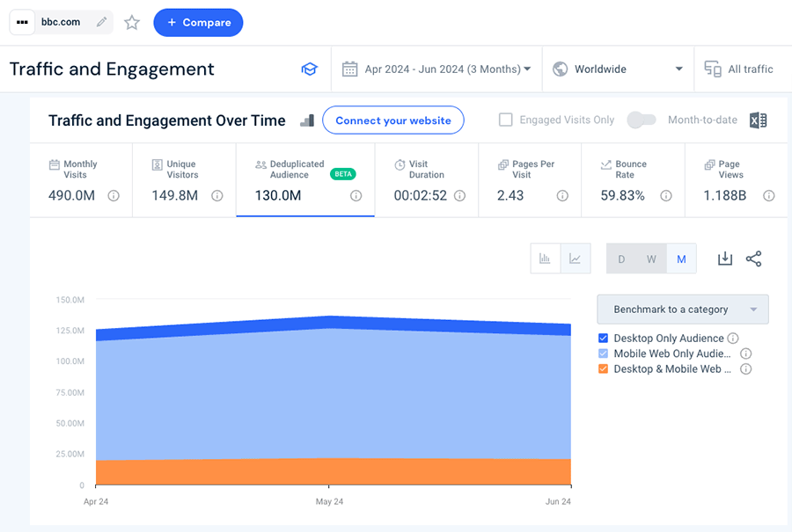This screenshot has height=532, width=792.
Task: Open the Benchmark to a category dropdown
Action: (683, 310)
